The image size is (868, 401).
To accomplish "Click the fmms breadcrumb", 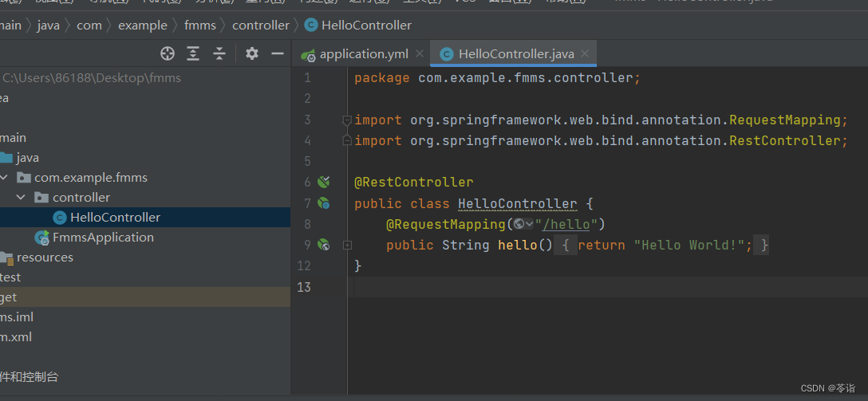I will pyautogui.click(x=199, y=26).
